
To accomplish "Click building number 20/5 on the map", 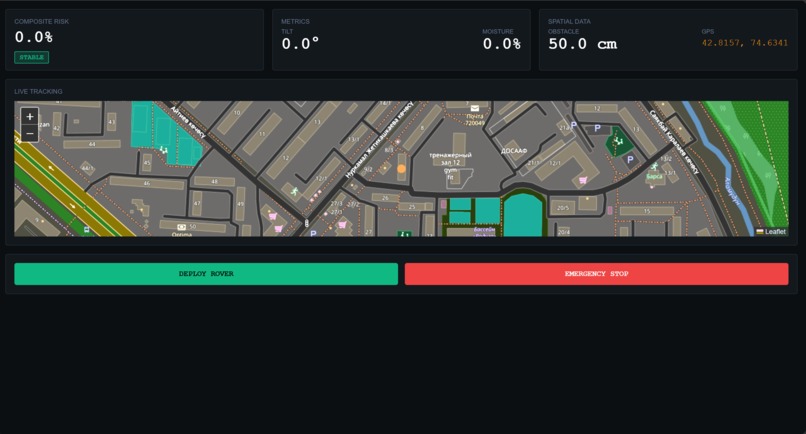I will (x=563, y=208).
